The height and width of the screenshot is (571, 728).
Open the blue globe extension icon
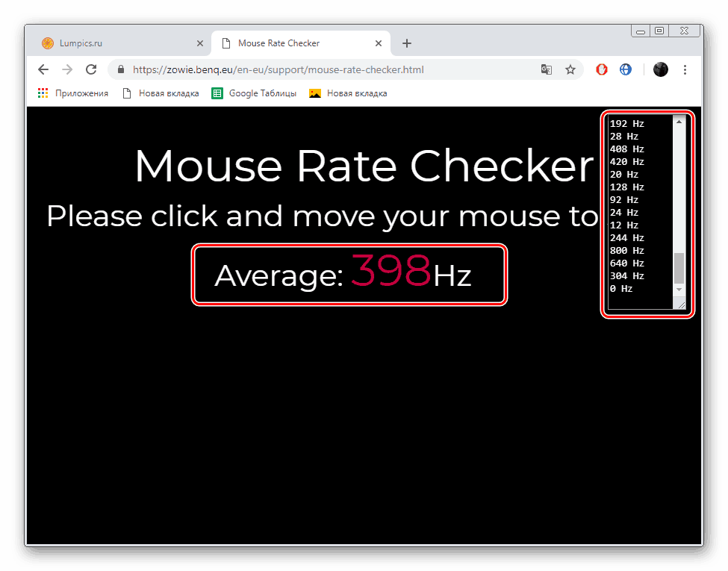click(x=626, y=69)
